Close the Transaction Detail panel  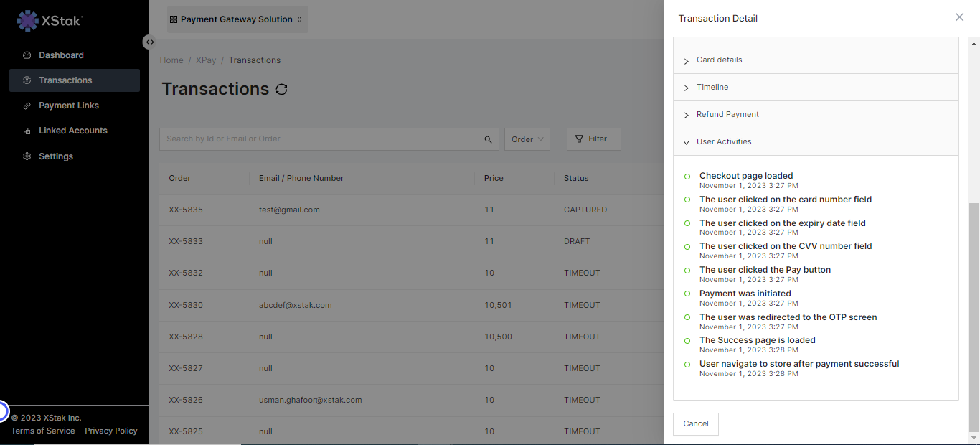959,17
